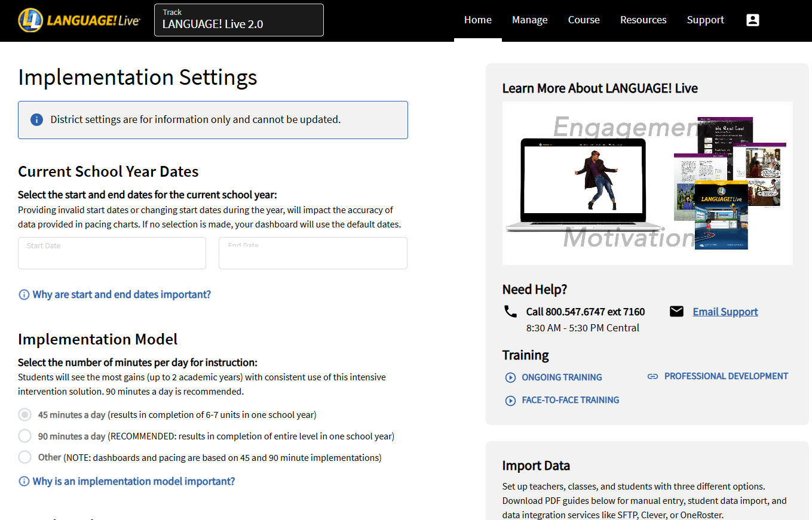This screenshot has height=520, width=812.
Task: Click the Email Support link
Action: click(725, 312)
